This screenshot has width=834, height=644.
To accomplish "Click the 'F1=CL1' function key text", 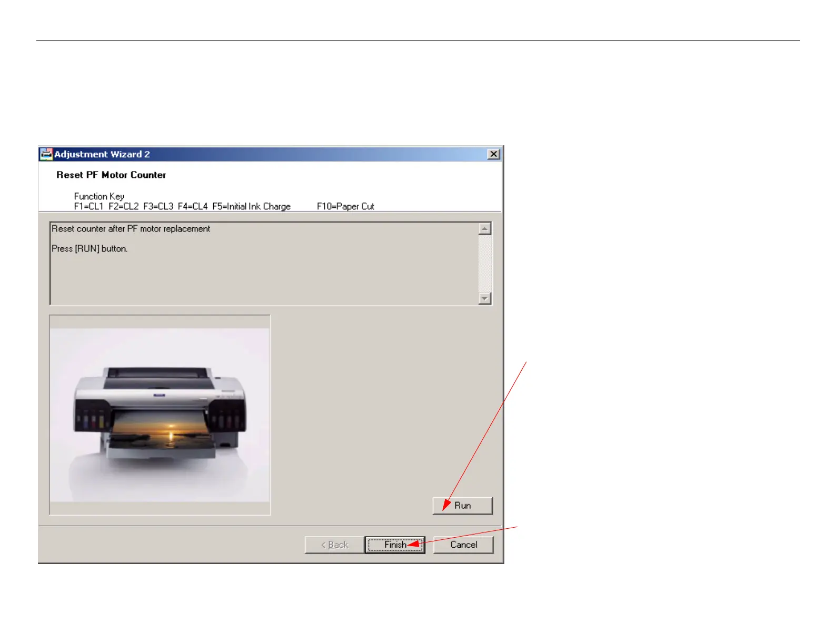I will pos(89,206).
